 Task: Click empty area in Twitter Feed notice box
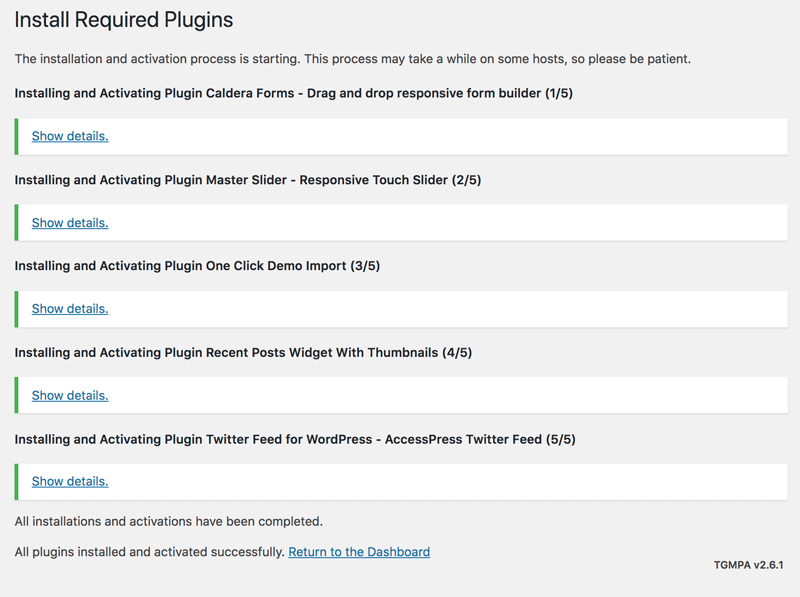point(450,481)
